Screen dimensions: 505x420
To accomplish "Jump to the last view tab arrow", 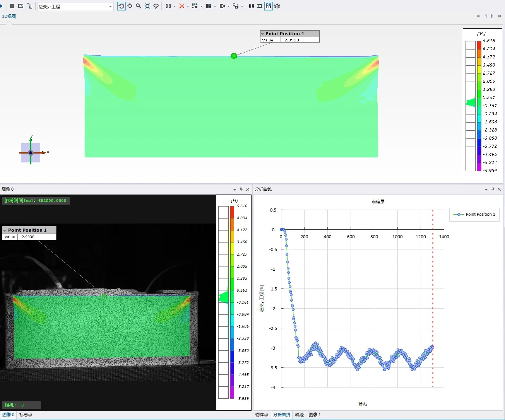I will click(499, 16).
